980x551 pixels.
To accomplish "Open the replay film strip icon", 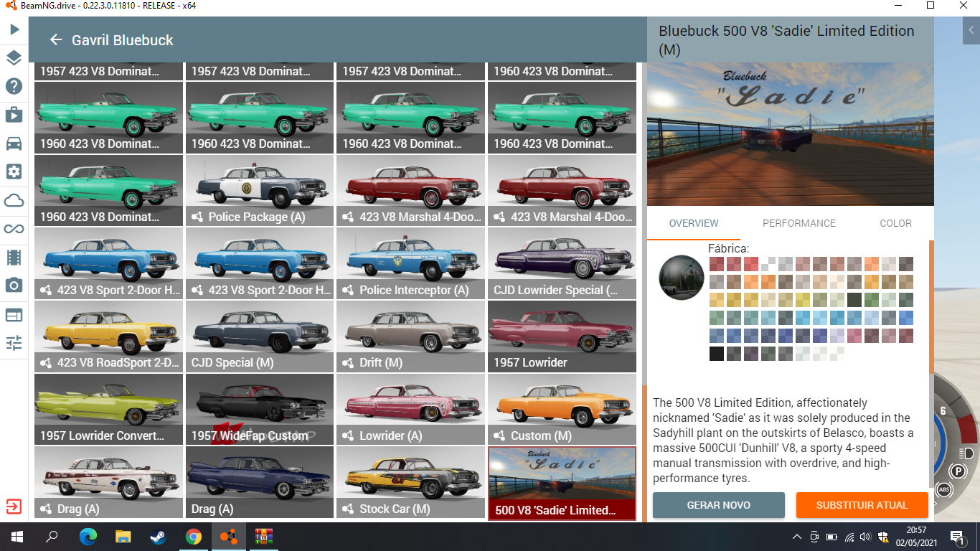I will click(14, 257).
